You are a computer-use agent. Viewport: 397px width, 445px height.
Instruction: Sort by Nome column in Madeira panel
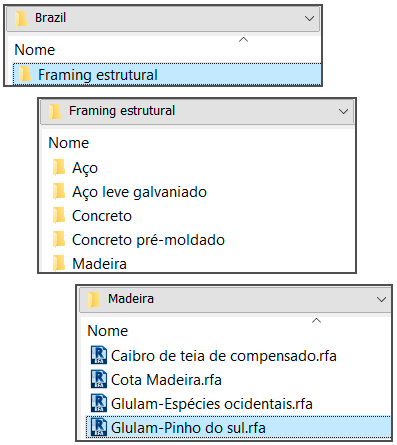pyautogui.click(x=107, y=331)
